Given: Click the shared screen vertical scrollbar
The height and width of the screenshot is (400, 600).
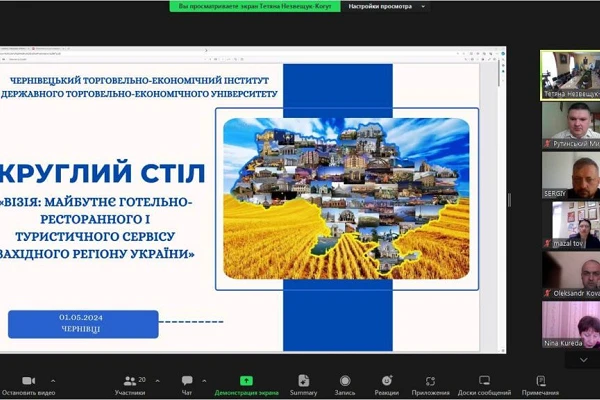Looking at the screenshot, I should point(501,200).
